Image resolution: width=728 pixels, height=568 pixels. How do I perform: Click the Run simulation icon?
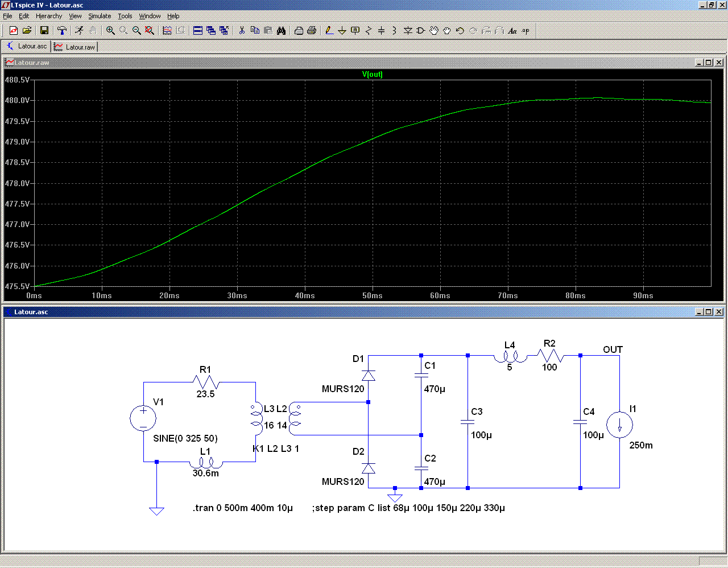pyautogui.click(x=79, y=31)
